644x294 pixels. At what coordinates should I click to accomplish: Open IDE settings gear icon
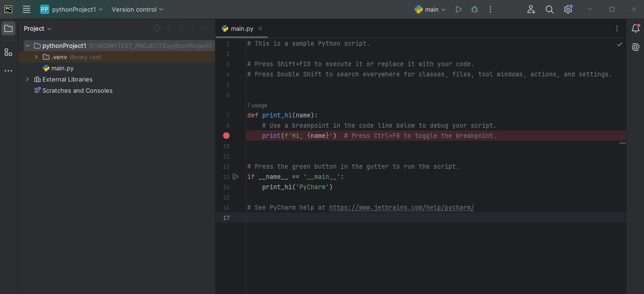(568, 9)
